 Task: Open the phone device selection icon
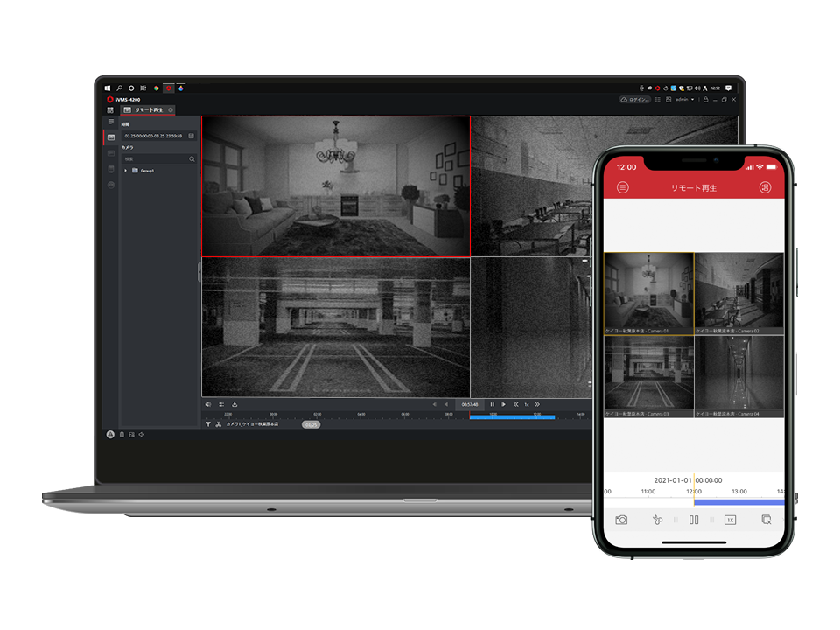(x=765, y=187)
